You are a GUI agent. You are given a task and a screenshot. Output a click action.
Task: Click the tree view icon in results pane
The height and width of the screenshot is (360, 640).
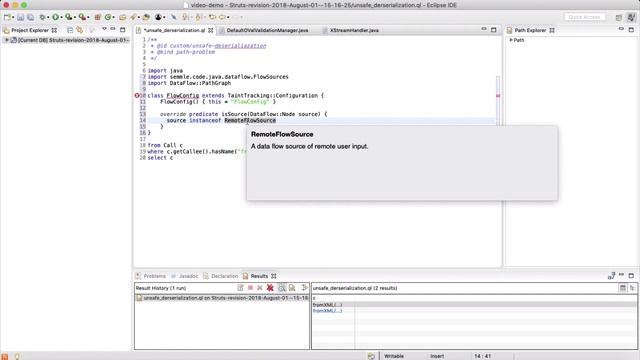633,288
